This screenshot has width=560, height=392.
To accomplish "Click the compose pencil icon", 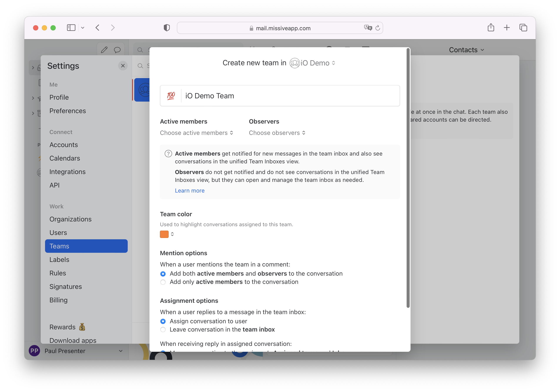I will [104, 50].
